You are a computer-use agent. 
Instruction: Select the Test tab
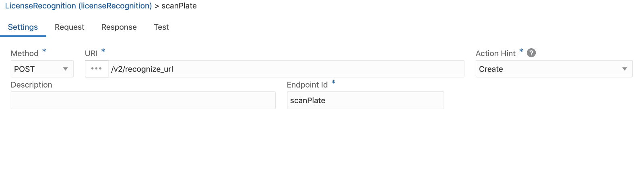(x=161, y=27)
